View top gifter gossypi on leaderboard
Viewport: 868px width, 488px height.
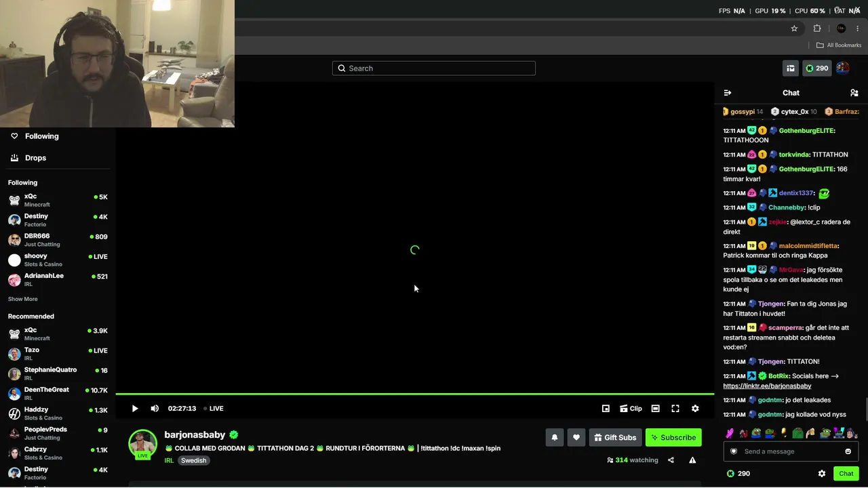tap(742, 112)
